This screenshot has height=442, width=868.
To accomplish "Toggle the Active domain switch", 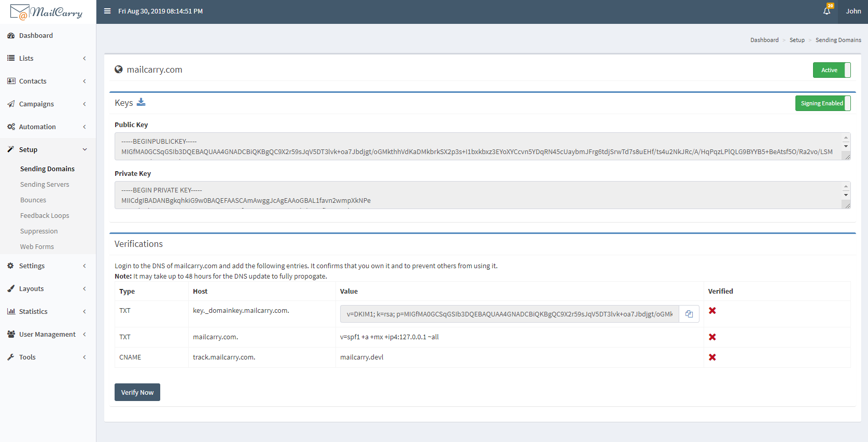I will [x=832, y=70].
